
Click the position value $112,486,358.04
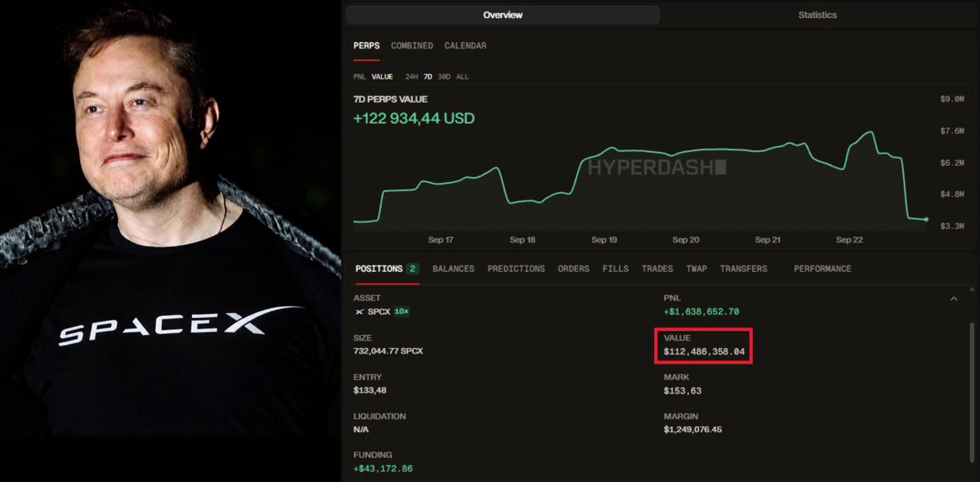[x=705, y=351]
